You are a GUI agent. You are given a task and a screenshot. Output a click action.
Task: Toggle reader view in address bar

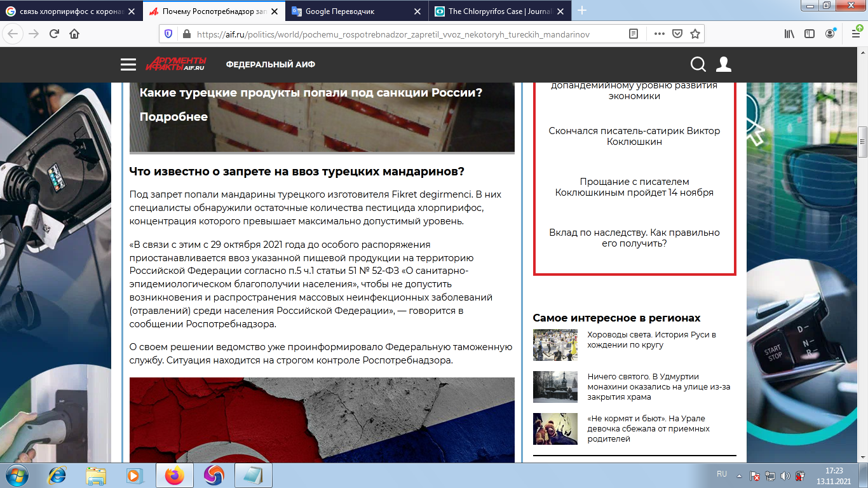click(x=634, y=34)
